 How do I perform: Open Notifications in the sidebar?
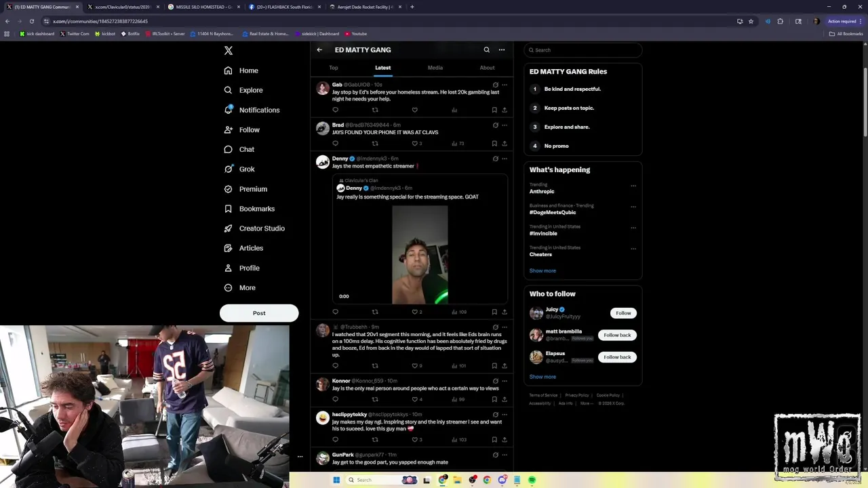tap(252, 110)
